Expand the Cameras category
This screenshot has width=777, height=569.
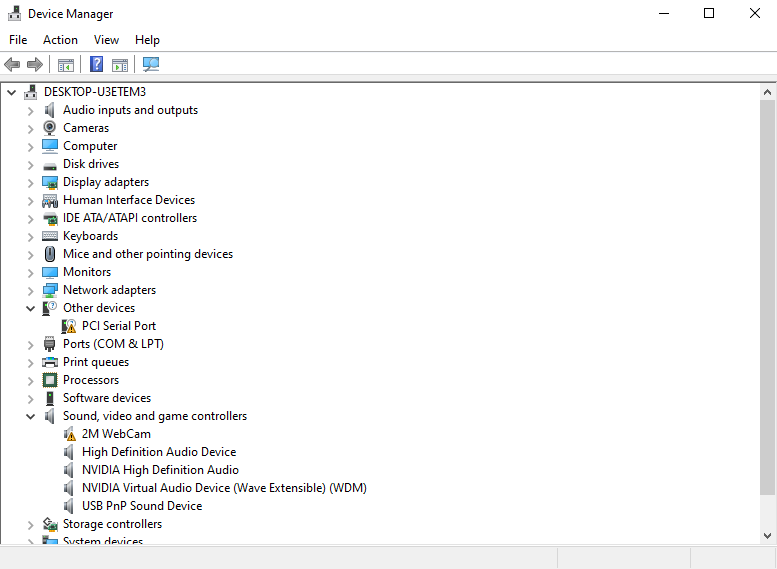[x=30, y=128]
